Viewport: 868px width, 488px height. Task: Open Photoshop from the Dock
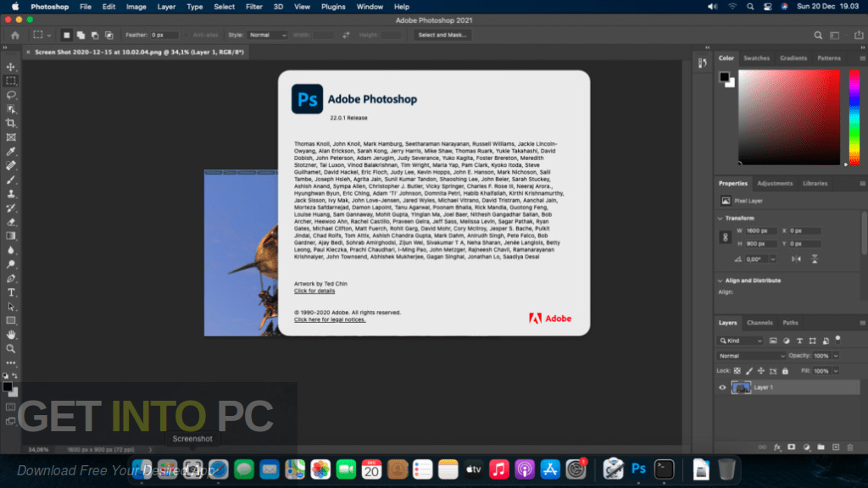point(638,469)
